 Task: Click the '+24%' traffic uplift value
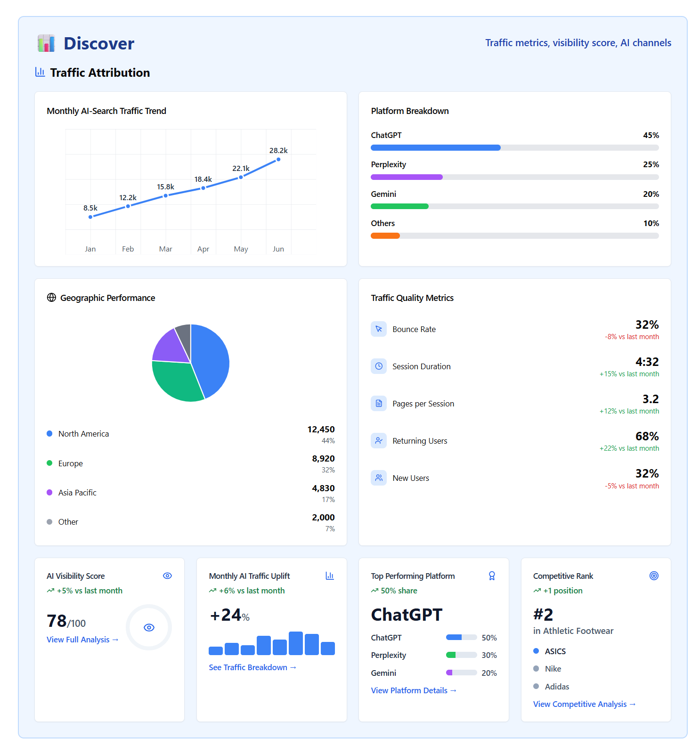[229, 615]
